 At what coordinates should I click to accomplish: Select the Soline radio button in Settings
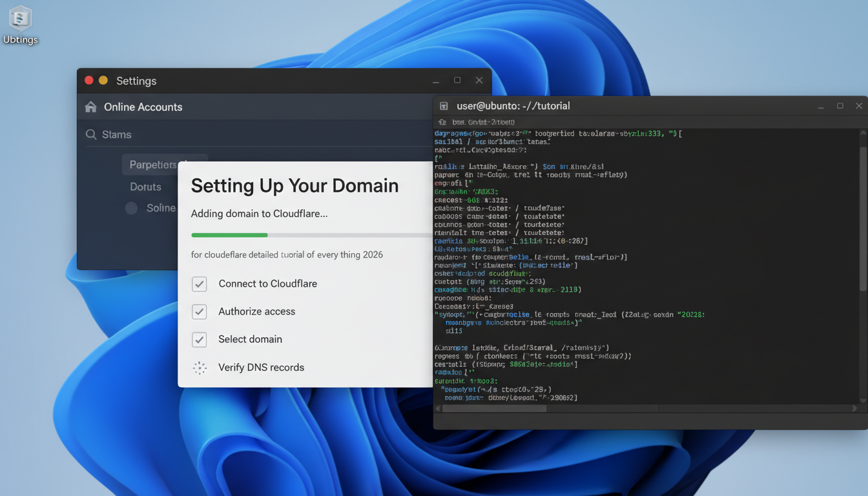[x=131, y=208]
